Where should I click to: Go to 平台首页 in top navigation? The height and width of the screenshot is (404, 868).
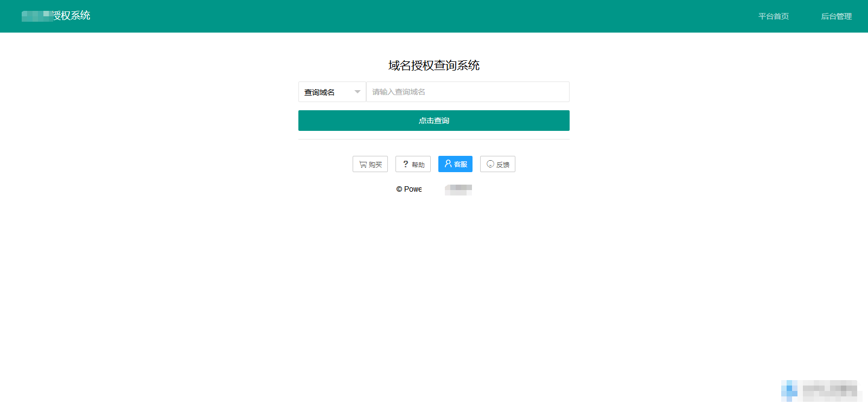pos(773,16)
